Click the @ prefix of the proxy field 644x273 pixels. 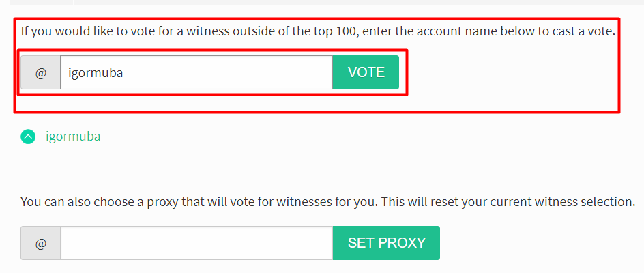(x=41, y=243)
